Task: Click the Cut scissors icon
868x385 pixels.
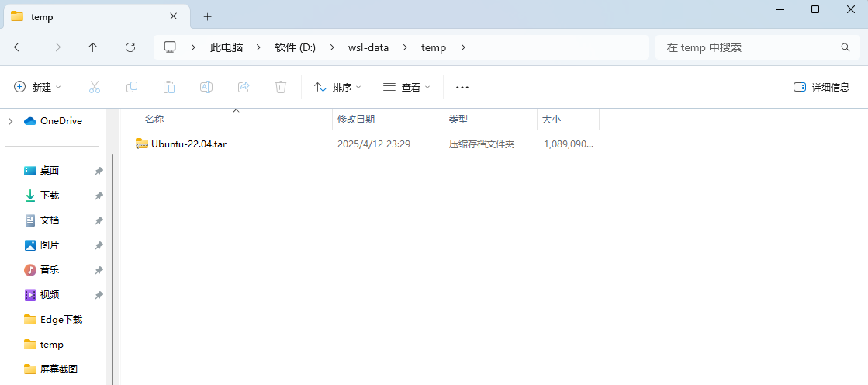Action: pos(95,87)
